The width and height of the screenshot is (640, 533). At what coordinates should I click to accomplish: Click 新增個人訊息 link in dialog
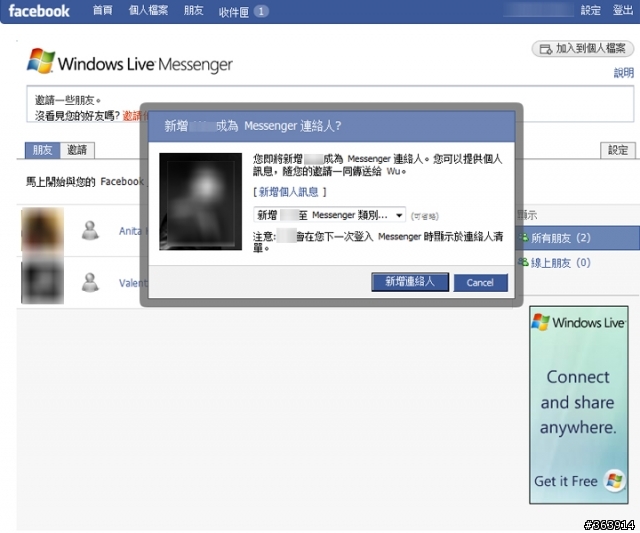[x=289, y=192]
